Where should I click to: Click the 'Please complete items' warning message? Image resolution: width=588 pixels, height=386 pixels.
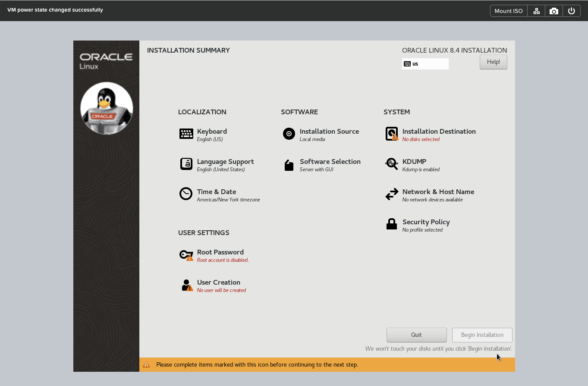[257, 364]
